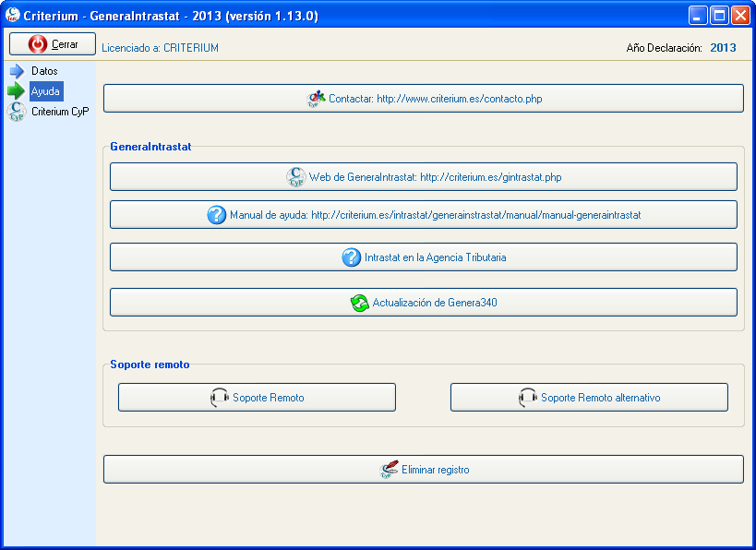Click the blue arrow icon beside Datos
The width and height of the screenshot is (756, 550).
click(17, 71)
